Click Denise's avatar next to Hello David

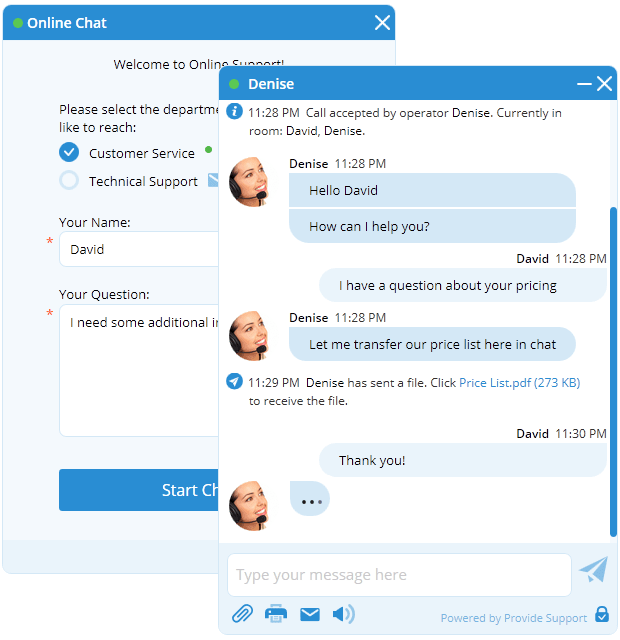[x=249, y=182]
